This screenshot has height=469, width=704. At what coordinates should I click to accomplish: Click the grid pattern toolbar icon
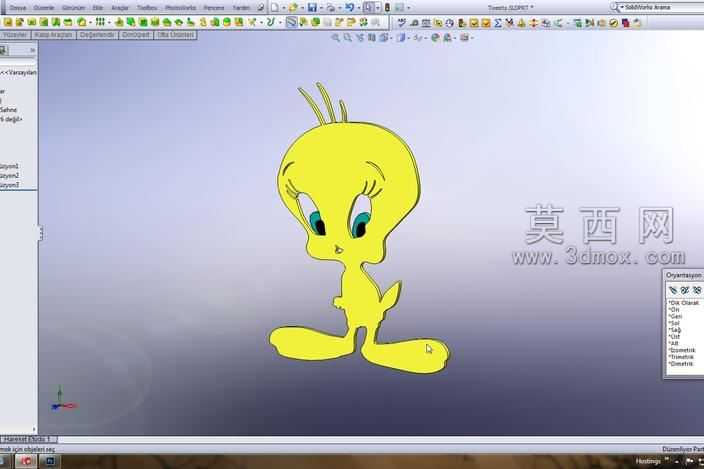coord(100,22)
